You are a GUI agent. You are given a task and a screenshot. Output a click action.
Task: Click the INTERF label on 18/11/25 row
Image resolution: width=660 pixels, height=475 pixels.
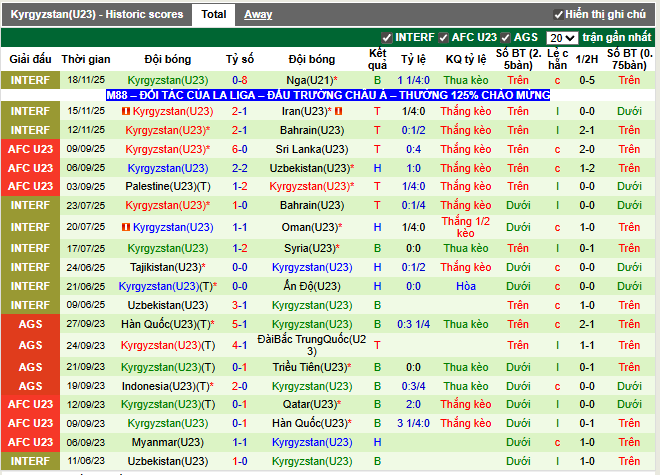[x=30, y=80]
